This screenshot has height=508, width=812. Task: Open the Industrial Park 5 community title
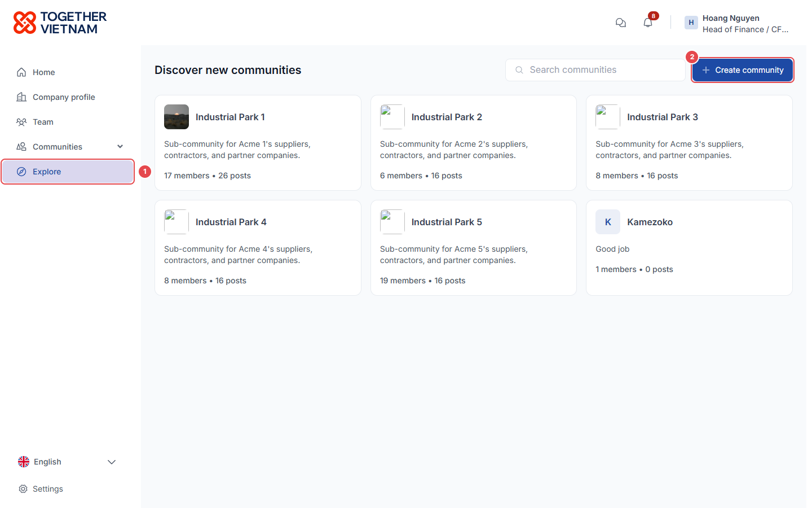click(x=447, y=222)
